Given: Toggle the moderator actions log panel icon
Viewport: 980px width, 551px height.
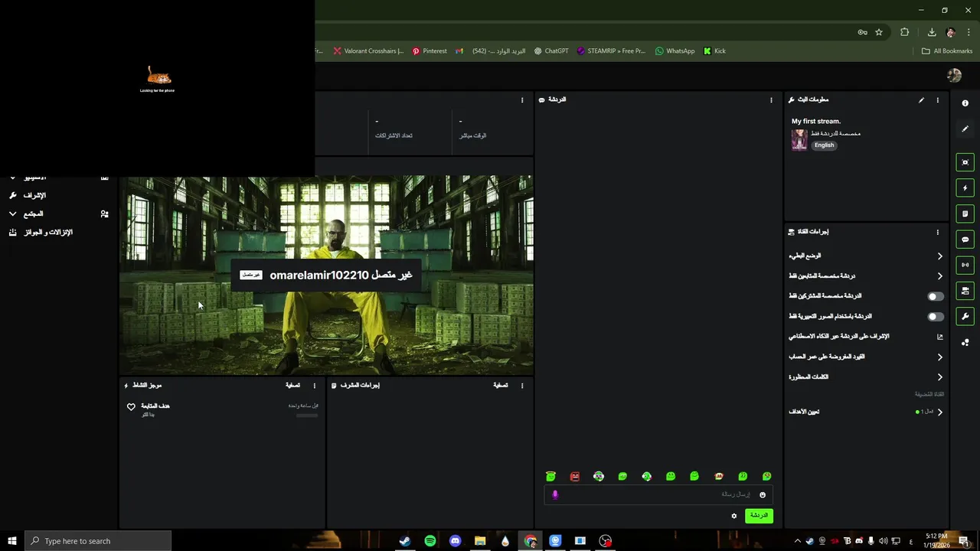Looking at the screenshot, I should pyautogui.click(x=965, y=214).
